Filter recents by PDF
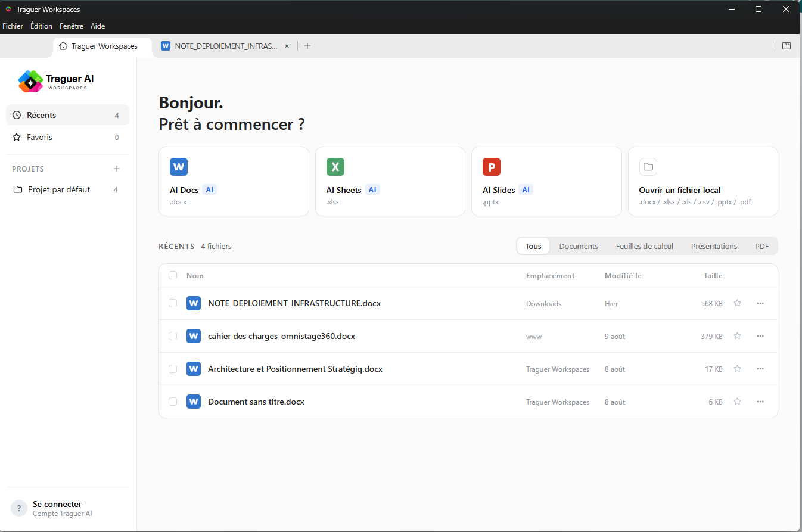 (x=762, y=246)
